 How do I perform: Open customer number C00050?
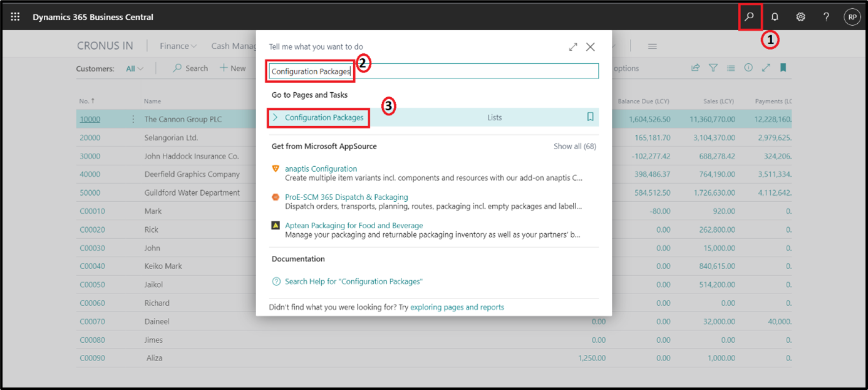(92, 285)
